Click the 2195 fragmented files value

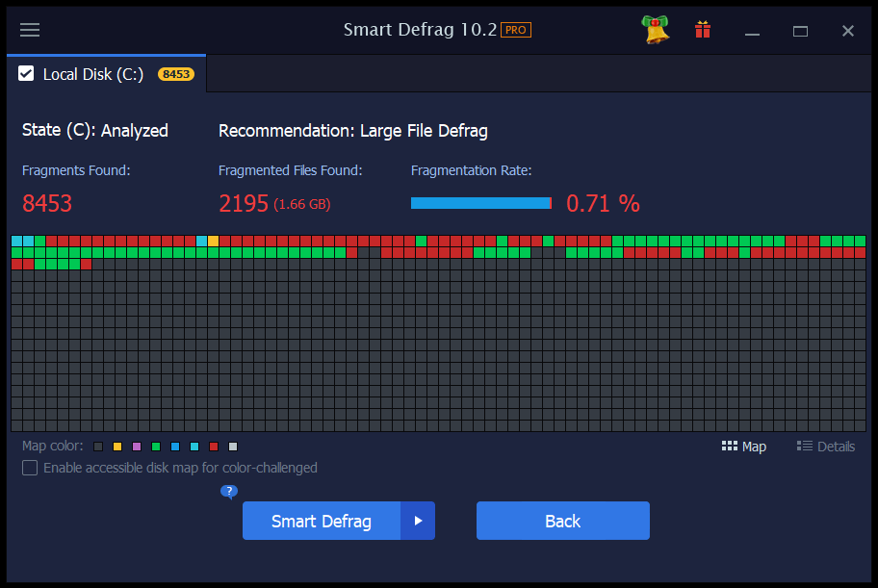point(244,203)
